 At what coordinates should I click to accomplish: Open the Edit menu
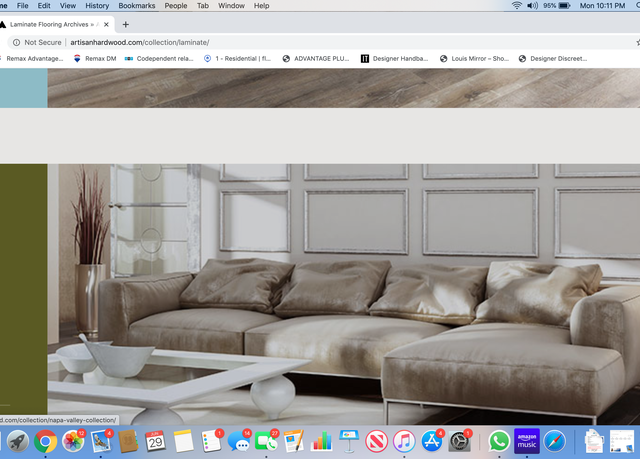click(44, 6)
